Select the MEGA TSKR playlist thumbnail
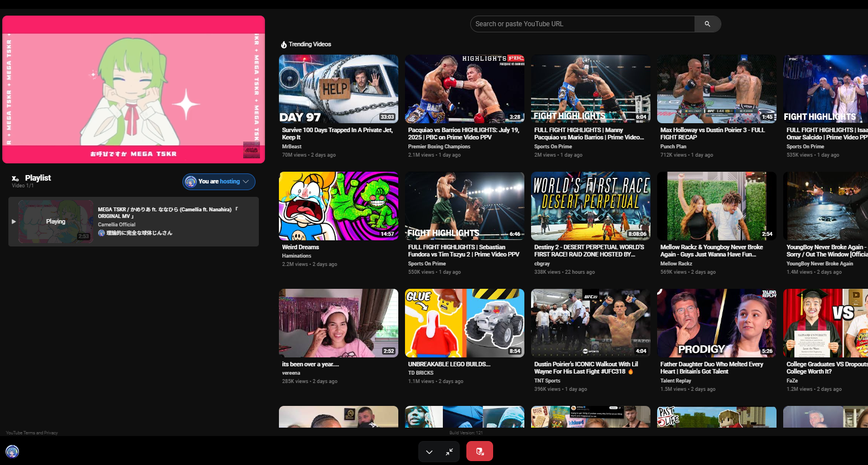Image resolution: width=868 pixels, height=465 pixels. pos(56,221)
